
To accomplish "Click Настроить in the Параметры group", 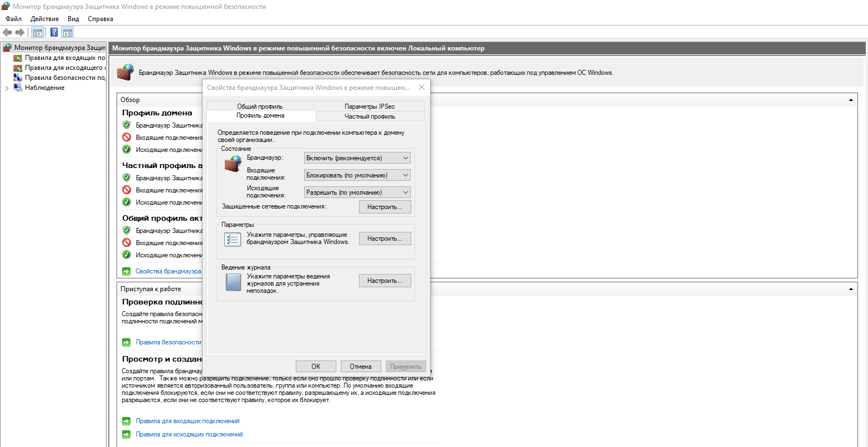I will pyautogui.click(x=385, y=238).
